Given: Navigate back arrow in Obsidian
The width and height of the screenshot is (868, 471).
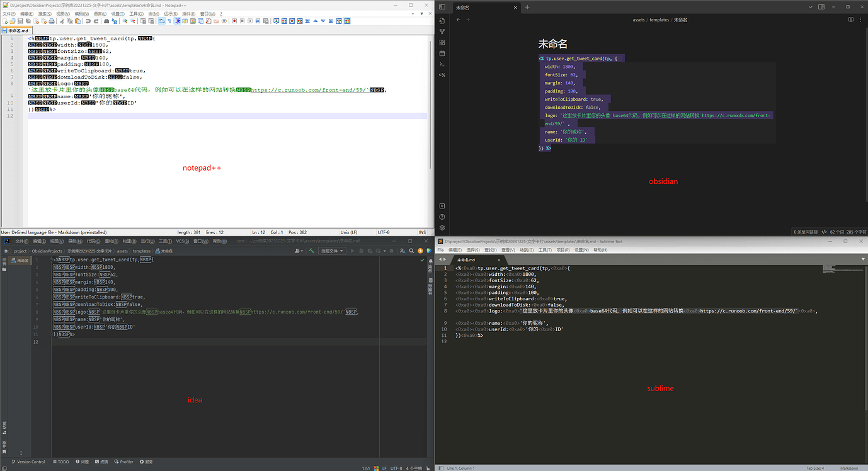Looking at the screenshot, I should [x=458, y=20].
